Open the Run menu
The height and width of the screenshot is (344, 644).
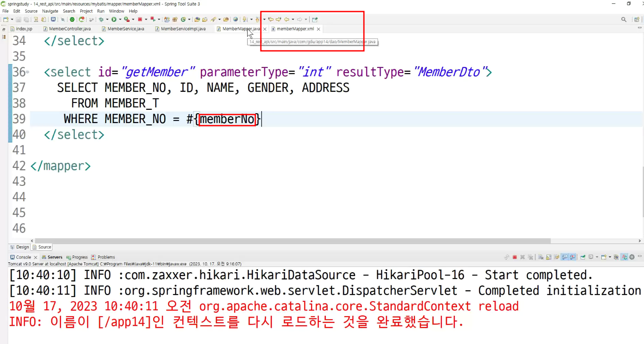point(101,11)
